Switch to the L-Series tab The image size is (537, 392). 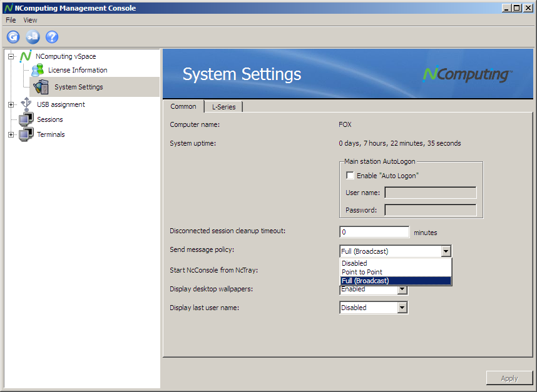(223, 107)
